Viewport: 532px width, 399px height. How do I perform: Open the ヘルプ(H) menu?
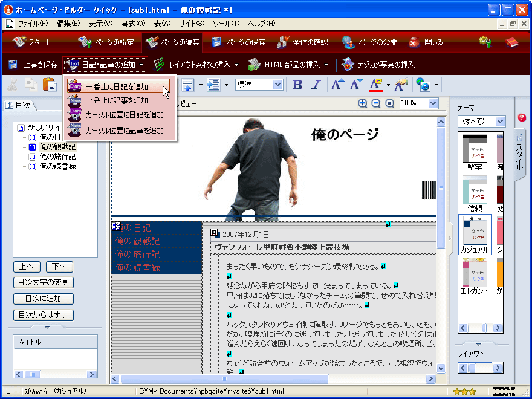(x=261, y=24)
